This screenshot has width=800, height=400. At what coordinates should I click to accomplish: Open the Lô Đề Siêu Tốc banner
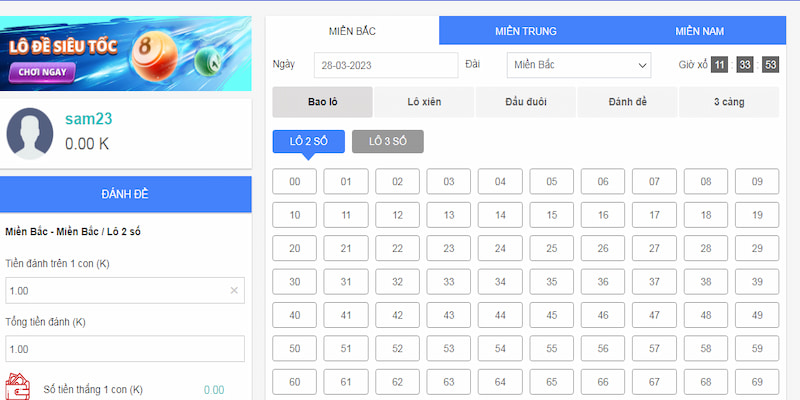click(x=126, y=54)
